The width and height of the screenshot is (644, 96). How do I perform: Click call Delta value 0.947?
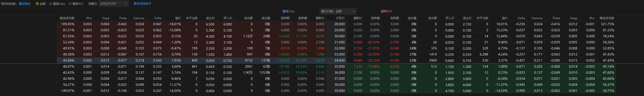point(157,24)
